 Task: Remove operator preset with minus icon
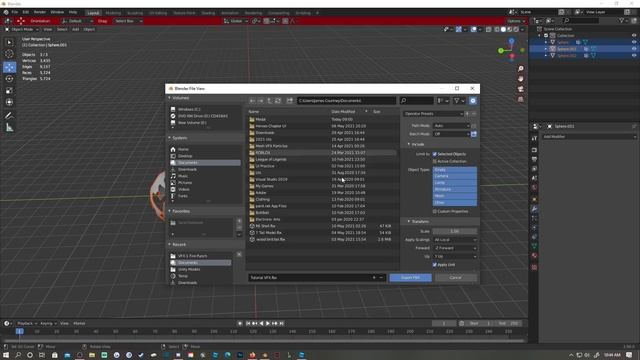[x=474, y=113]
